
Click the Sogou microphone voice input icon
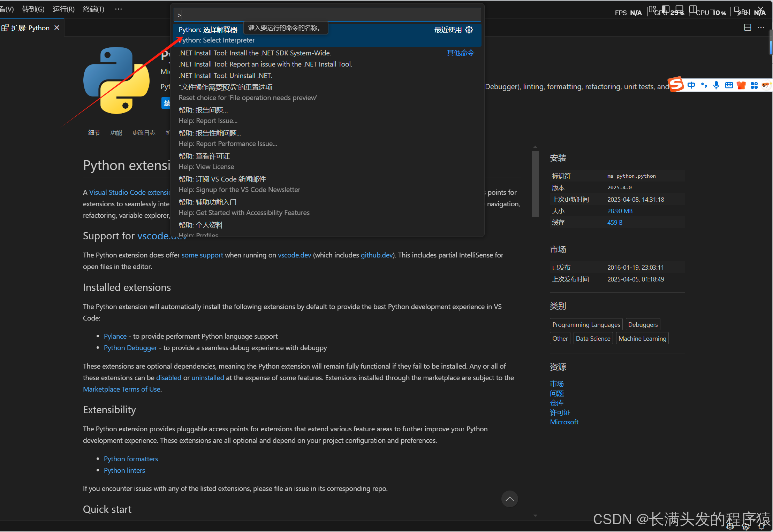(716, 85)
